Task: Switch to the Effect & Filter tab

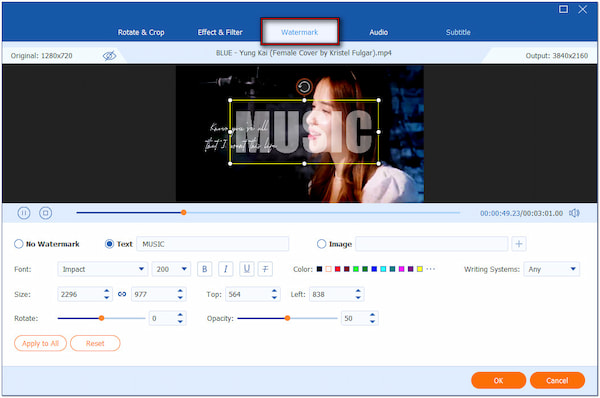Action: pos(220,32)
